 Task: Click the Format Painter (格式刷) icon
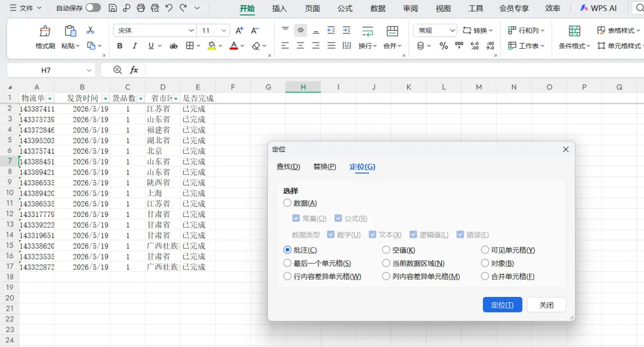45,31
